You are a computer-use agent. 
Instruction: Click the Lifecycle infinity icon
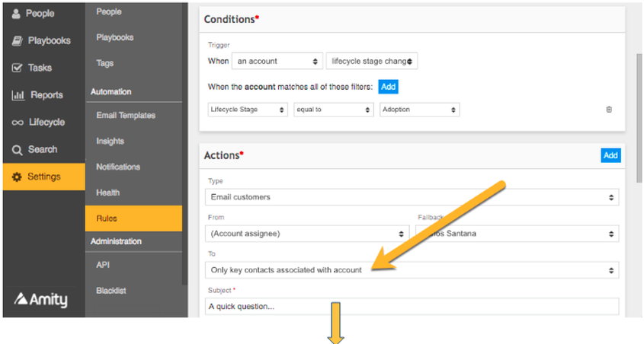click(x=17, y=123)
